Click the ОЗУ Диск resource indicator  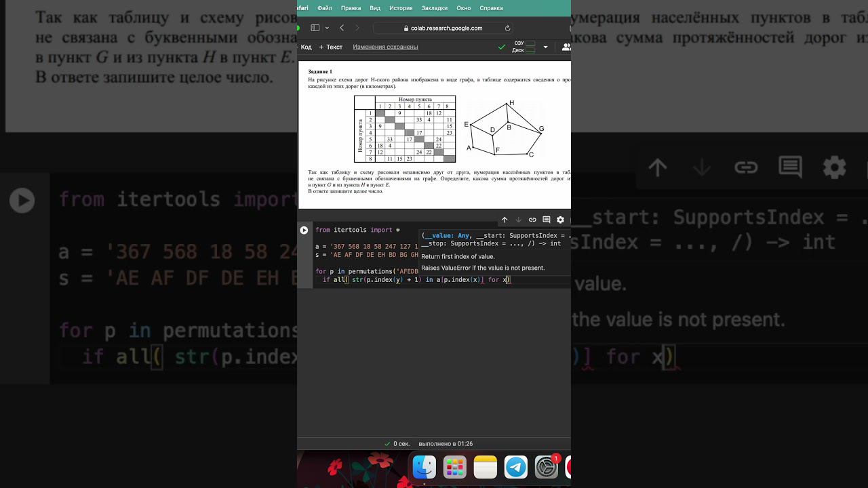pos(524,47)
